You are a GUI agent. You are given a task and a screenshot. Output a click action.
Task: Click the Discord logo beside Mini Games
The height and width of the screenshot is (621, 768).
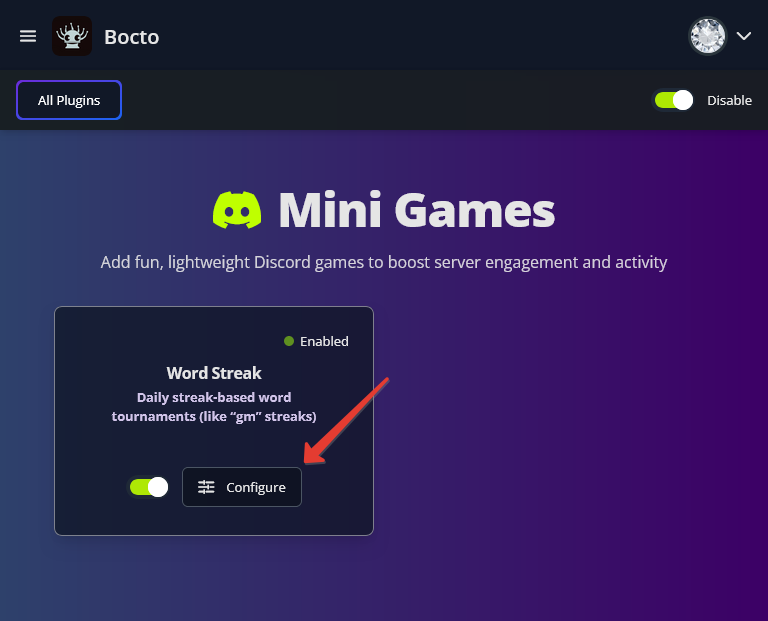[x=237, y=211]
